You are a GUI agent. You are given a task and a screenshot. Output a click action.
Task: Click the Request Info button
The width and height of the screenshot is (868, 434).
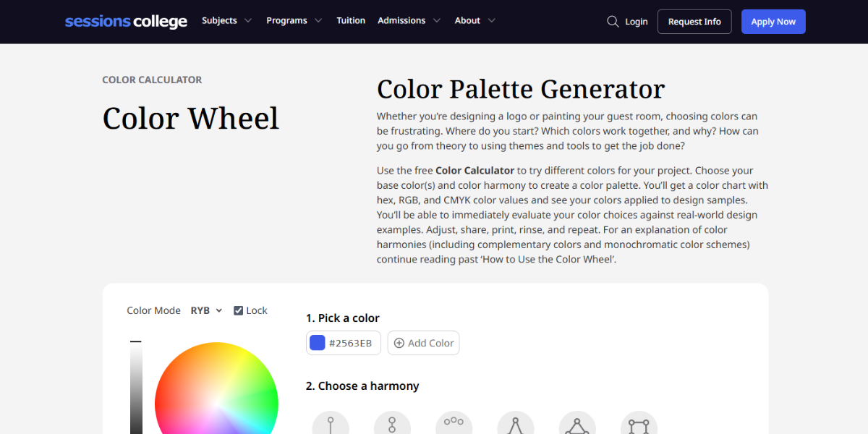coord(694,21)
